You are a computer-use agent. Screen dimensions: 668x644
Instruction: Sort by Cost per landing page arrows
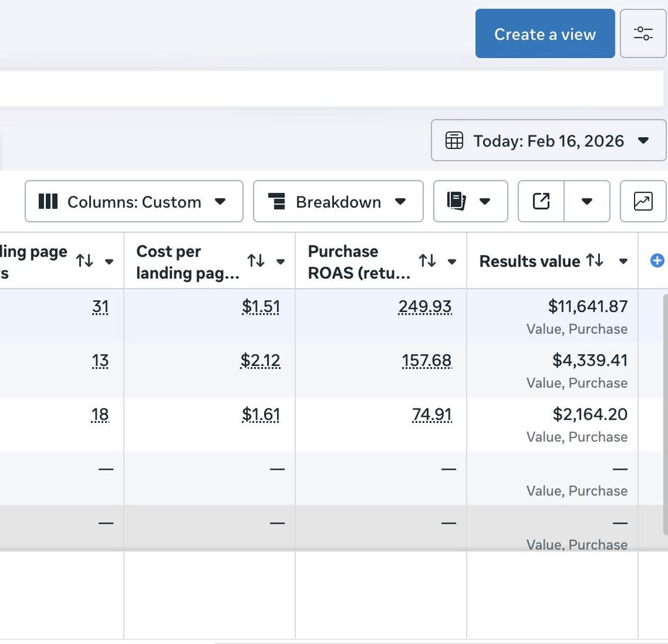pos(256,261)
